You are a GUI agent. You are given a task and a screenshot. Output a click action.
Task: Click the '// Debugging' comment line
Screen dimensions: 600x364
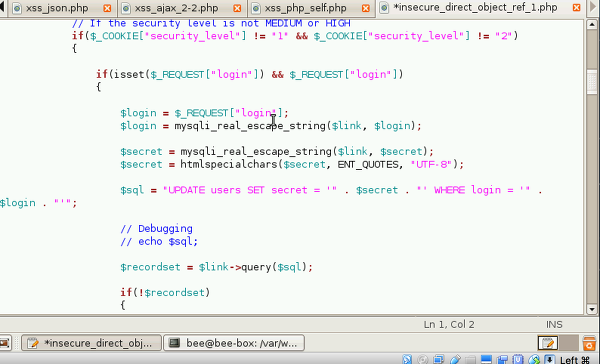click(157, 229)
